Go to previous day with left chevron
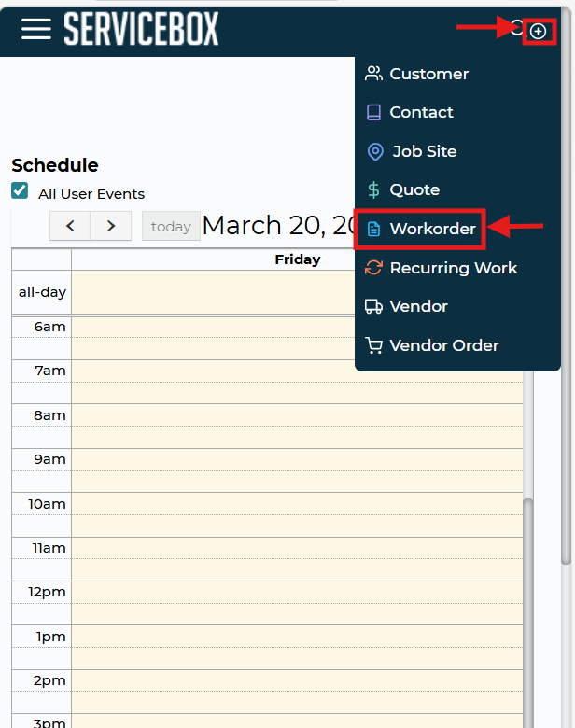Screen dimensions: 575x728 point(70,226)
